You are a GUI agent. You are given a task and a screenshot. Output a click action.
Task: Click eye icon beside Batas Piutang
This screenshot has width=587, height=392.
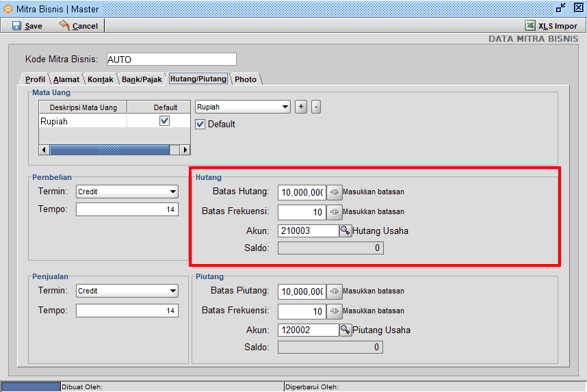[x=334, y=291]
